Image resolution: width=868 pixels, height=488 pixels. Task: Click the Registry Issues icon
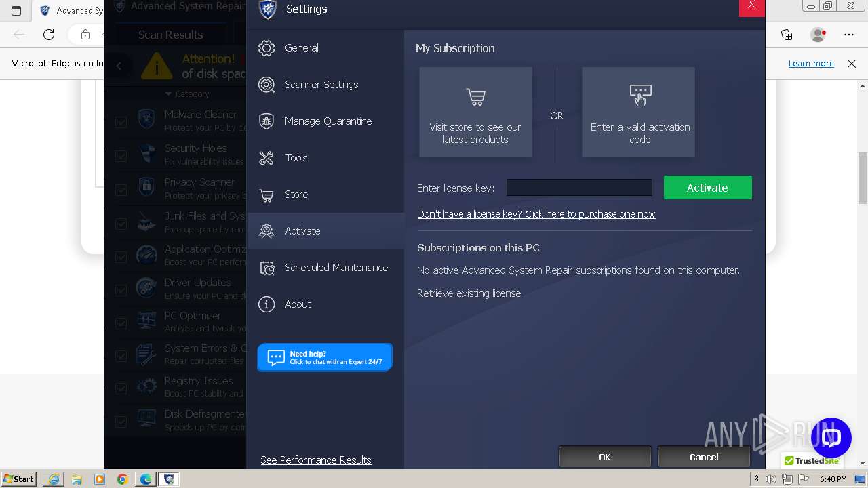146,386
